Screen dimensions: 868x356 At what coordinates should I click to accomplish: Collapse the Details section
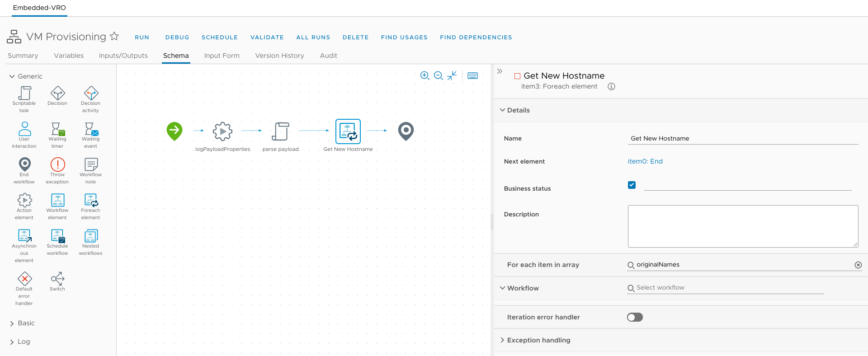502,110
